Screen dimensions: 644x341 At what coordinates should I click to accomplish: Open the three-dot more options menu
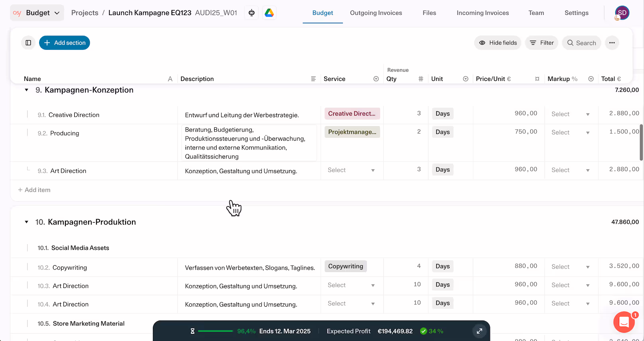pyautogui.click(x=612, y=43)
